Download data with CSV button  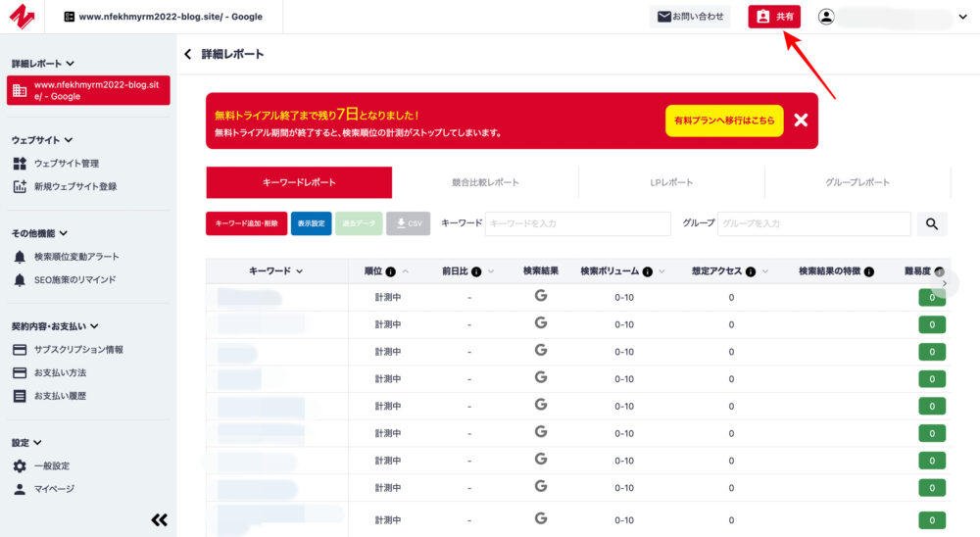[408, 223]
